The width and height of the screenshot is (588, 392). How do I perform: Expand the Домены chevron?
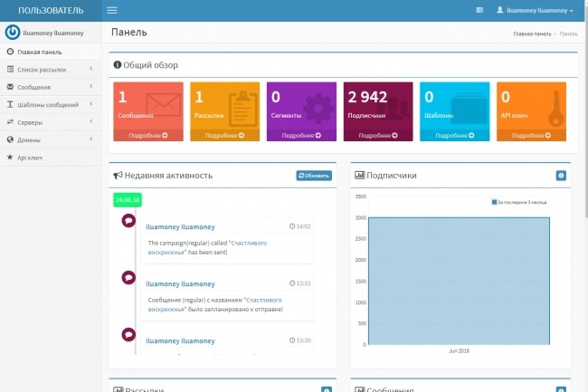(x=91, y=139)
